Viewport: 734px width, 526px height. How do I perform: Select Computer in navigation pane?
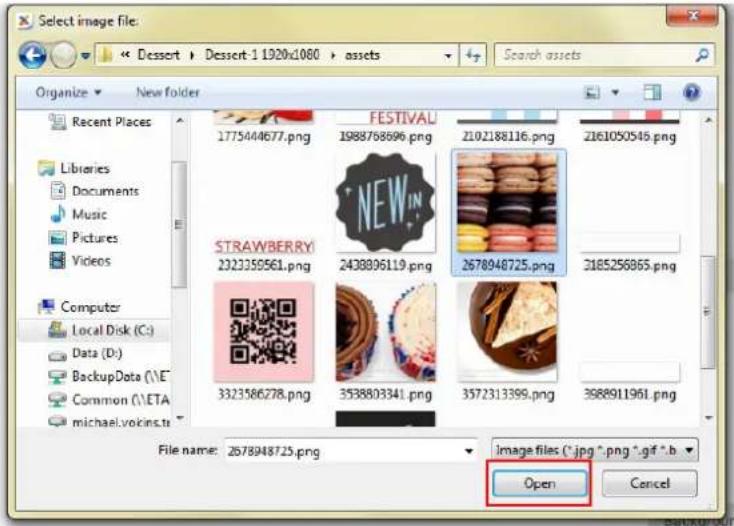[x=90, y=307]
